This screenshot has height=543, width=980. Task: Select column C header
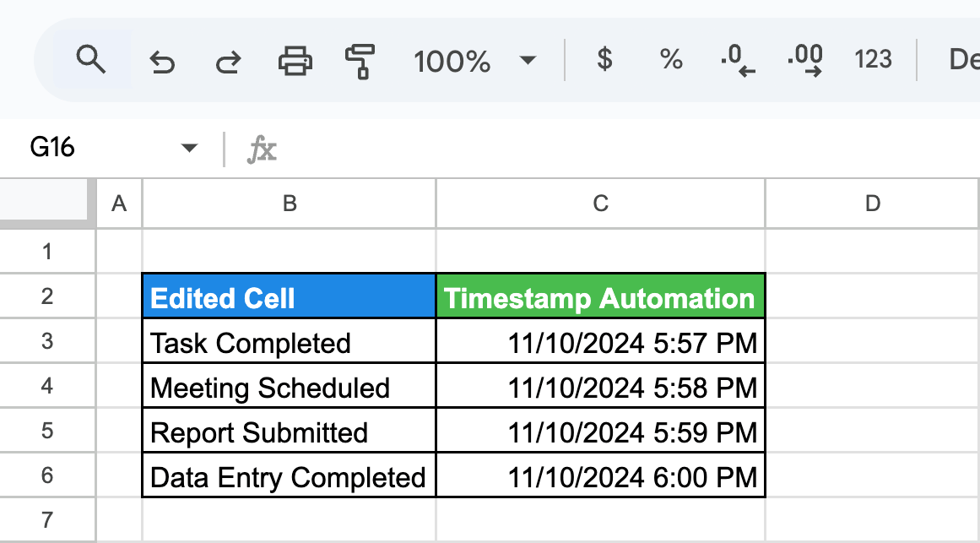coord(601,204)
